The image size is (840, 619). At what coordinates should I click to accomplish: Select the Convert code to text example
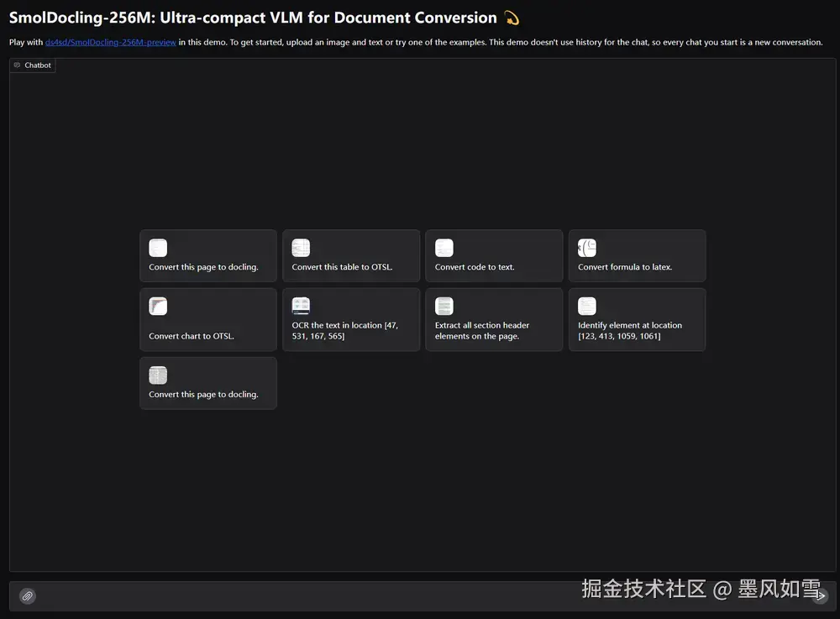(x=494, y=256)
